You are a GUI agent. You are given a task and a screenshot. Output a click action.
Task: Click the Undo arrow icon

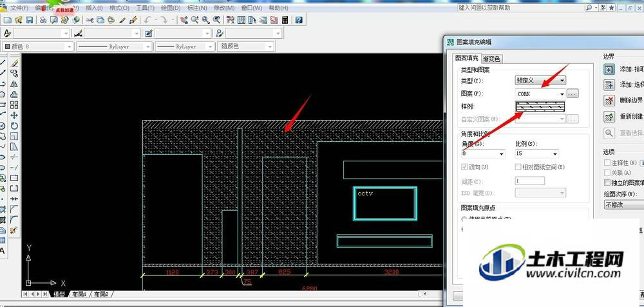147,20
